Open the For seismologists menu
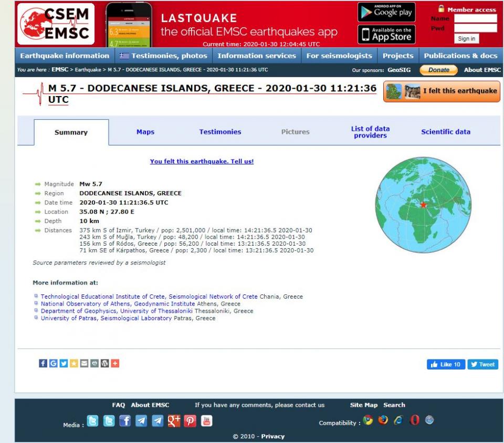The height and width of the screenshot is (443, 504). (x=339, y=56)
